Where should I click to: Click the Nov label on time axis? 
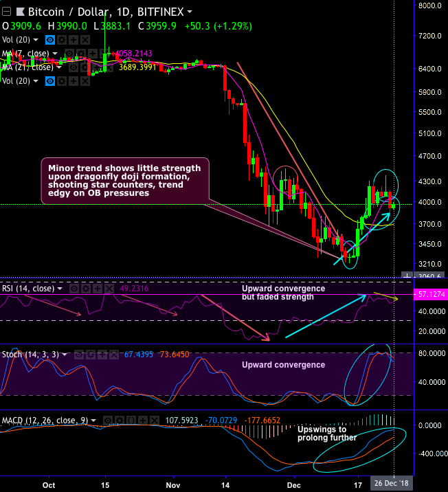click(x=173, y=485)
